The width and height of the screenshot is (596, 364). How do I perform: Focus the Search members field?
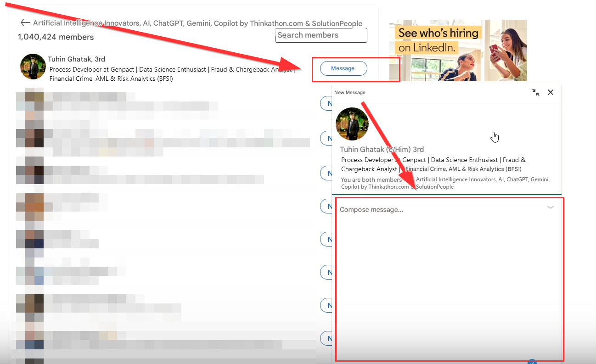point(321,35)
